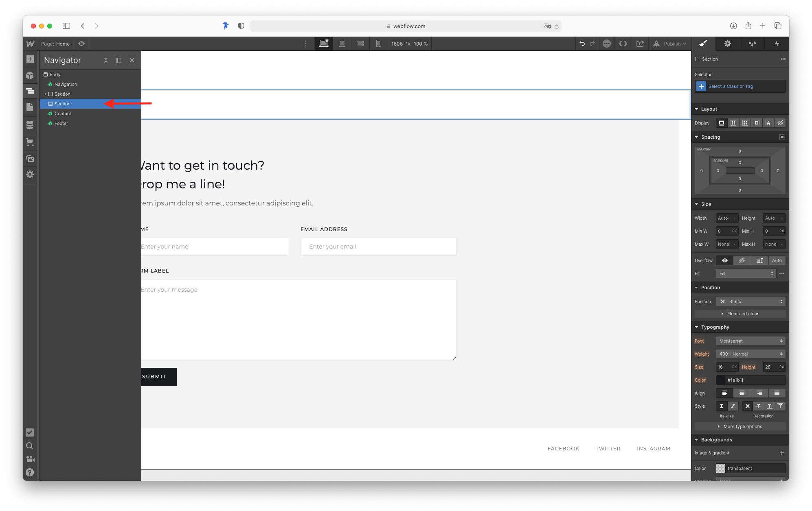Expand the collapsed Section in the Navigator
The width and height of the screenshot is (812, 511).
[46, 94]
